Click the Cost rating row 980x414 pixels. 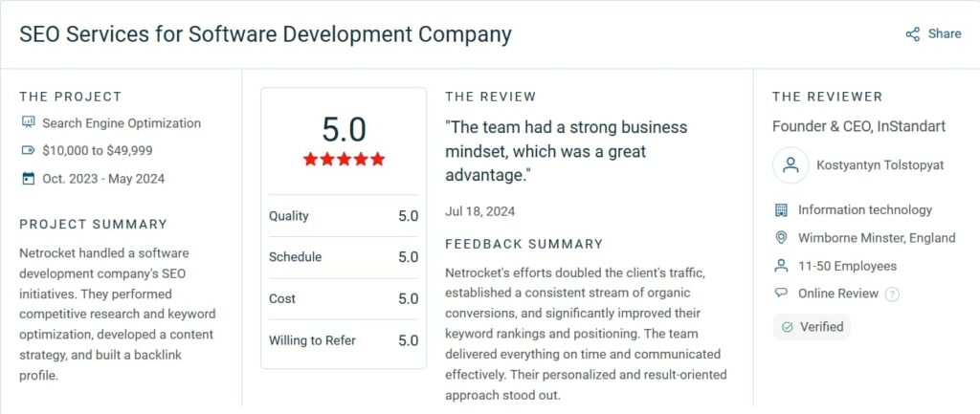[344, 298]
